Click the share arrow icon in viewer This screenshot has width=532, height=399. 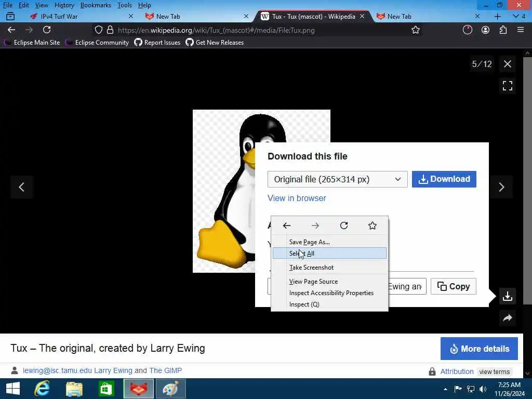tap(507, 318)
